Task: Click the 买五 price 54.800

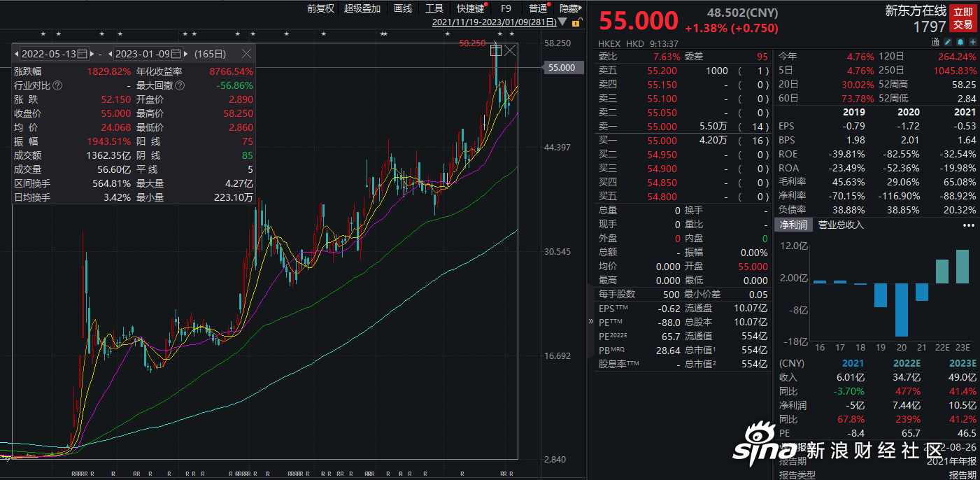Action: [x=662, y=197]
